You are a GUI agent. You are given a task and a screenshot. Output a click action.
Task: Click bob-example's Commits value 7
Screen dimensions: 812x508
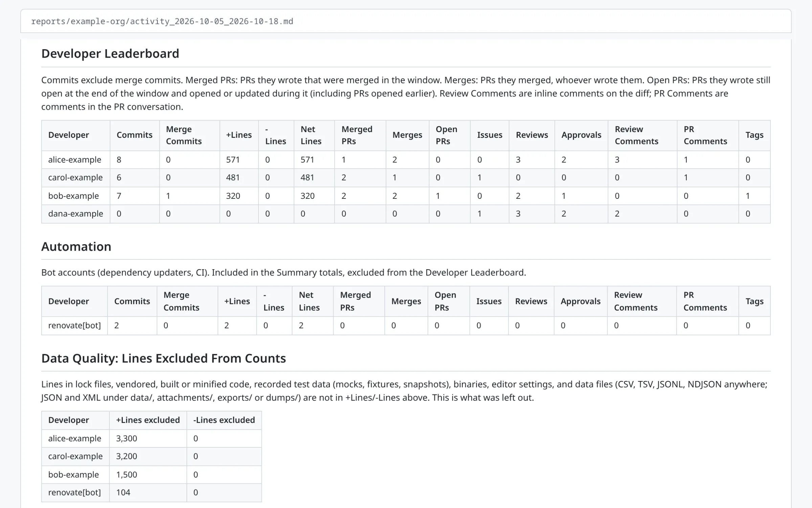pyautogui.click(x=119, y=196)
